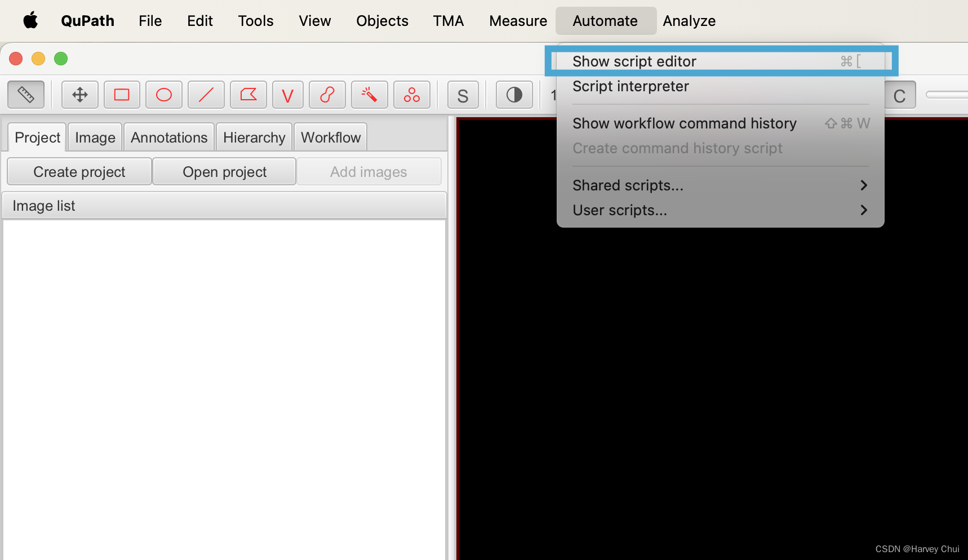968x560 pixels.
Task: Open the Objects menu
Action: [x=382, y=21]
